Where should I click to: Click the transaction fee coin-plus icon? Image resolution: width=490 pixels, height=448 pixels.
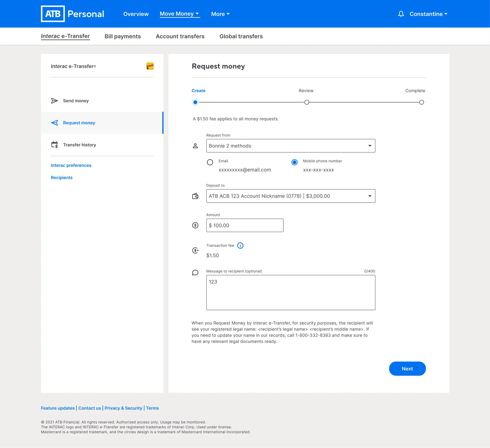195,250
